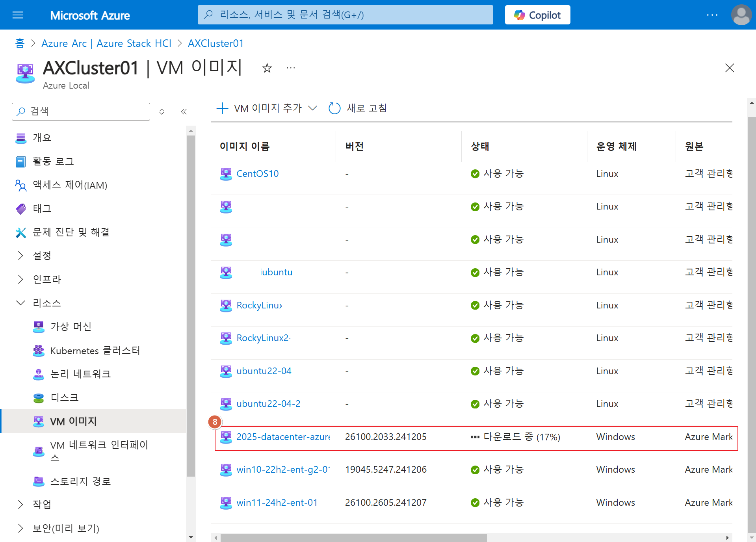
Task: Open the win11-24h2-ent-01 image link
Action: click(x=277, y=503)
